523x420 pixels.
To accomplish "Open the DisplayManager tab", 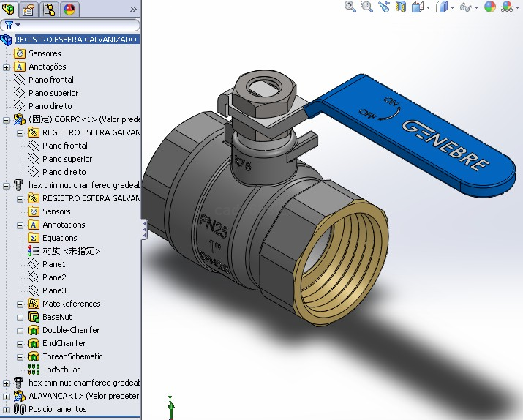I will point(69,10).
